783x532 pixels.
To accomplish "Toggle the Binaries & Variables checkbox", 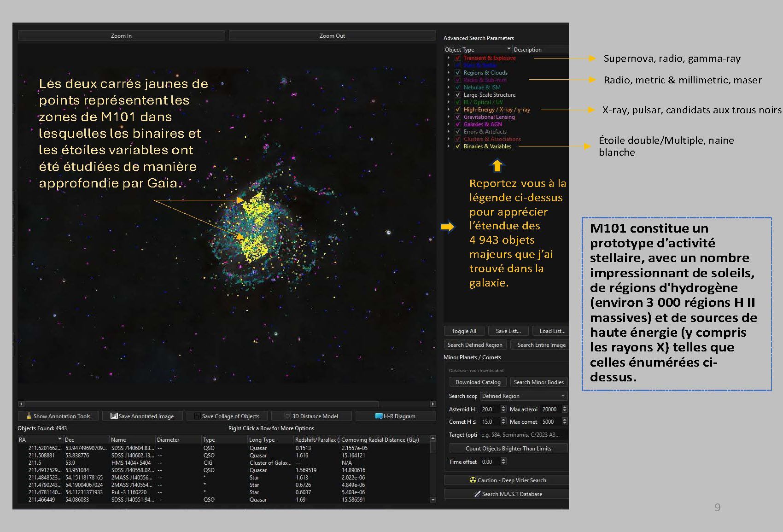I will [x=458, y=146].
